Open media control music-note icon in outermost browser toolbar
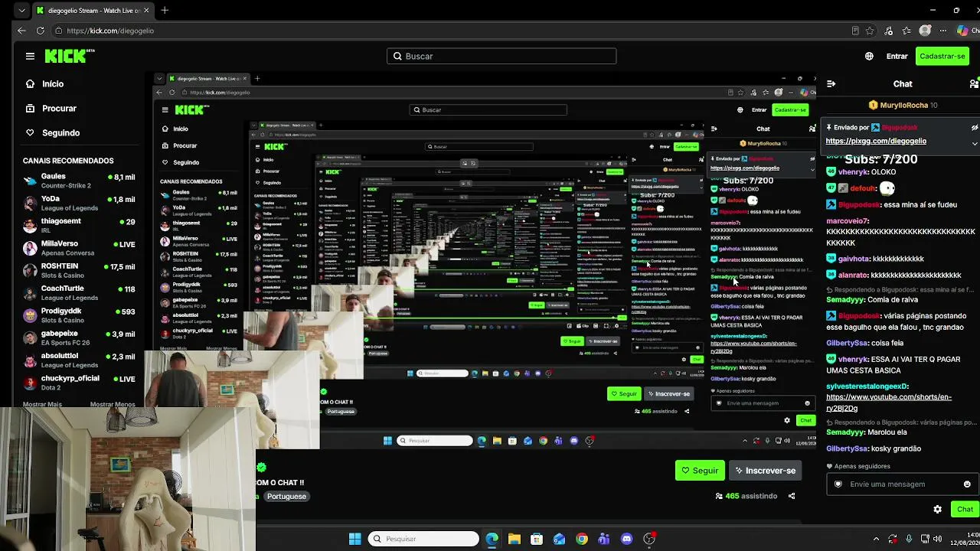Image resolution: width=980 pixels, height=551 pixels. 888,31
